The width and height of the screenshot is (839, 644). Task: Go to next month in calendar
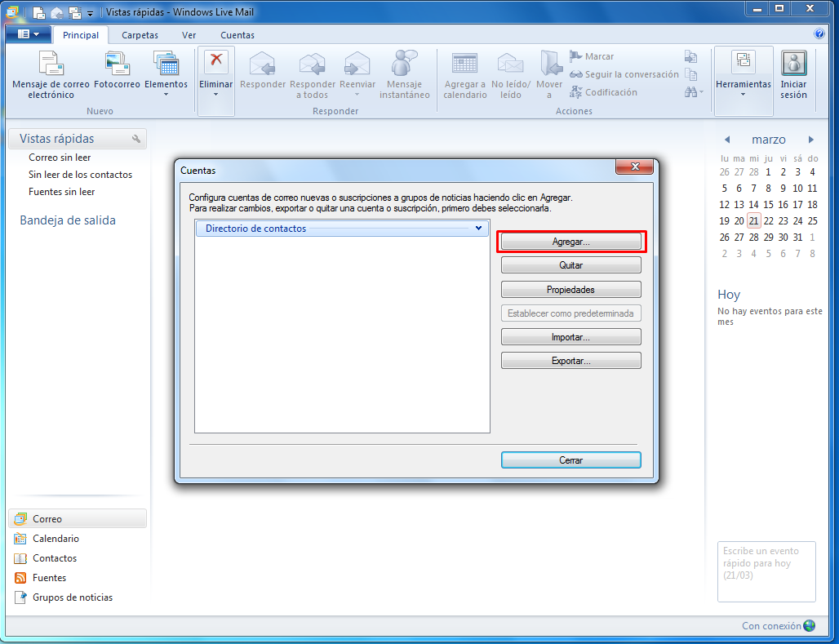click(811, 140)
